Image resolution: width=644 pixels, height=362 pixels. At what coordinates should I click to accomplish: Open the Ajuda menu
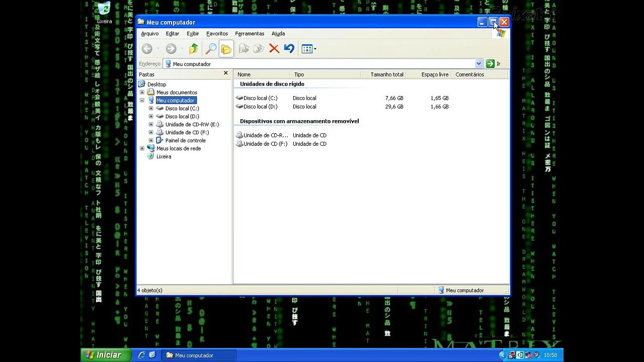coord(278,34)
